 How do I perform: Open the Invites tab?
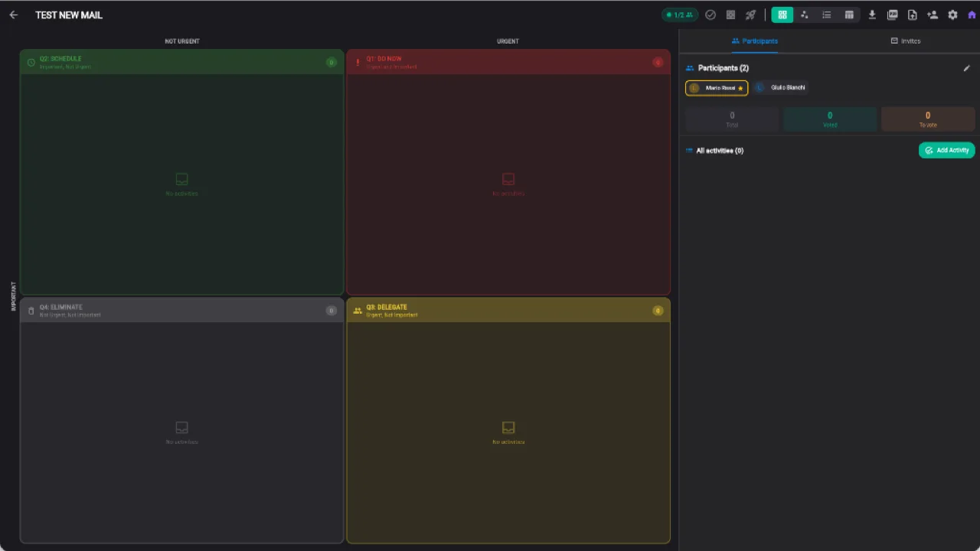906,41
